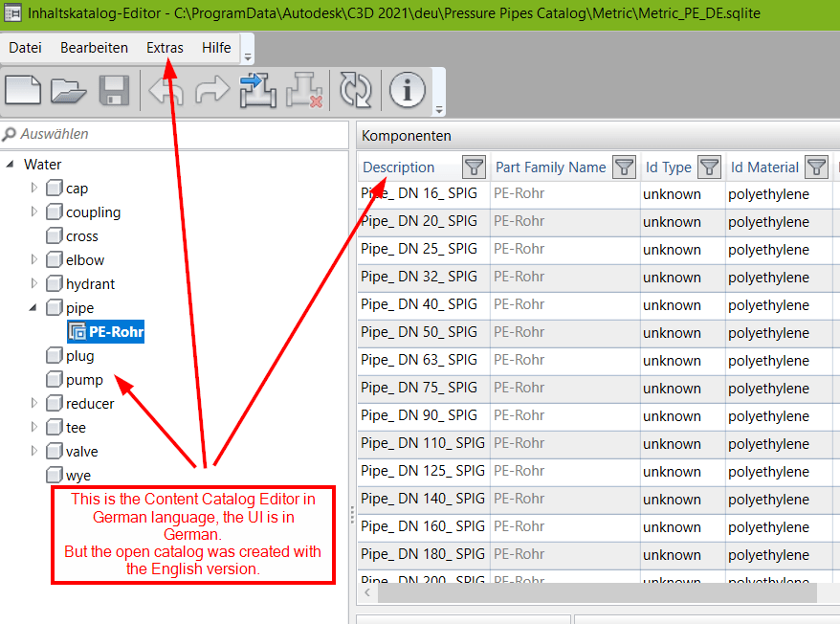Sort by the Description column header
Screen dimensions: 840x624
click(x=399, y=167)
